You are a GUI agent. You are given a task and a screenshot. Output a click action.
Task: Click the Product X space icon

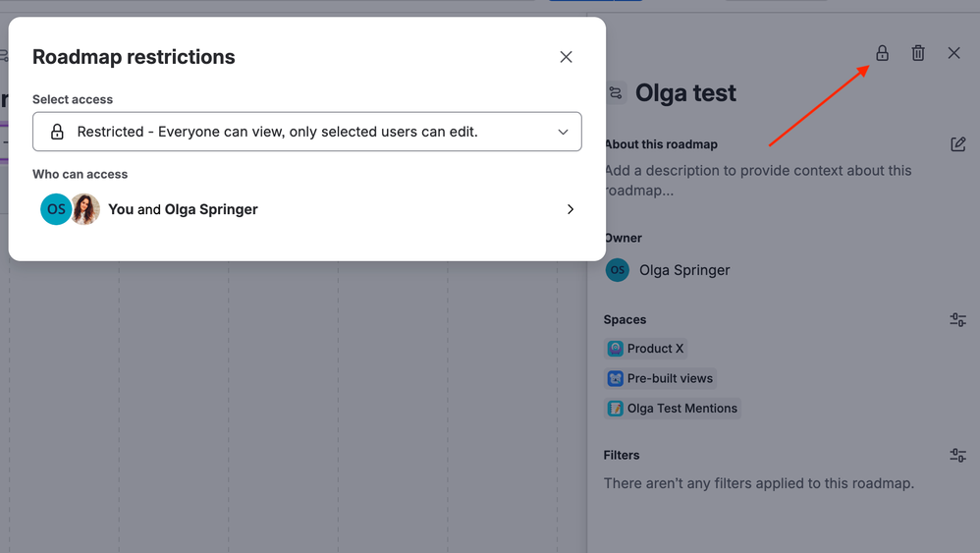[x=616, y=349]
